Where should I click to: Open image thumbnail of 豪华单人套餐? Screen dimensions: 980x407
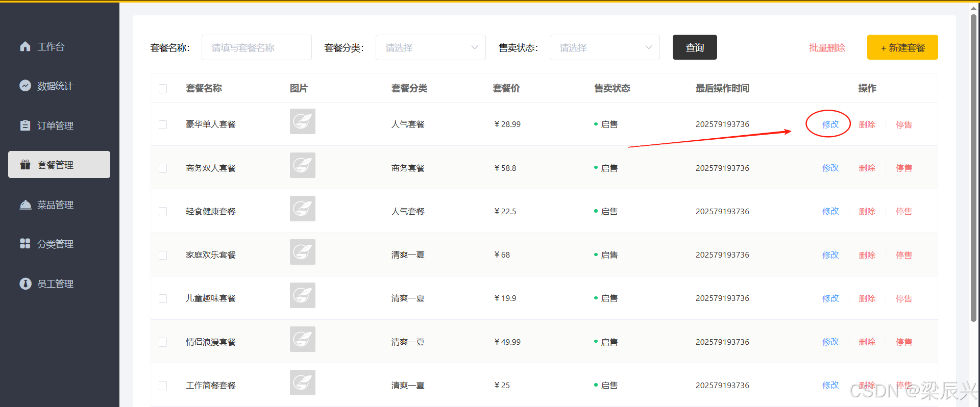pos(303,121)
